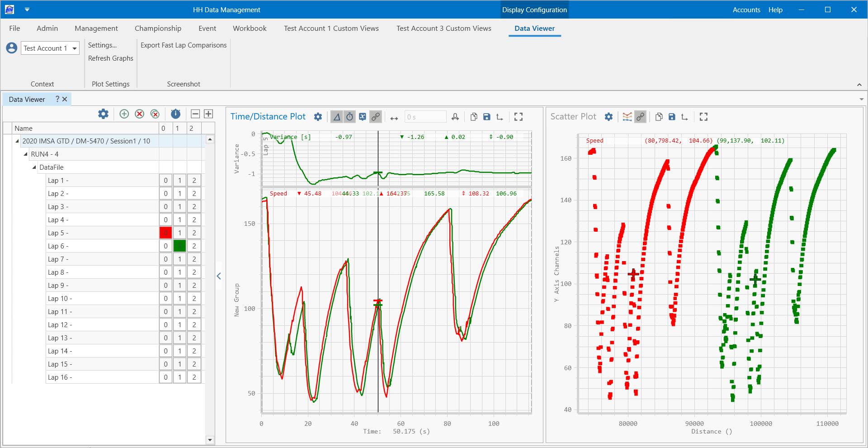
Task: Click the red column 0 cell for Lap 5
Action: coord(165,233)
